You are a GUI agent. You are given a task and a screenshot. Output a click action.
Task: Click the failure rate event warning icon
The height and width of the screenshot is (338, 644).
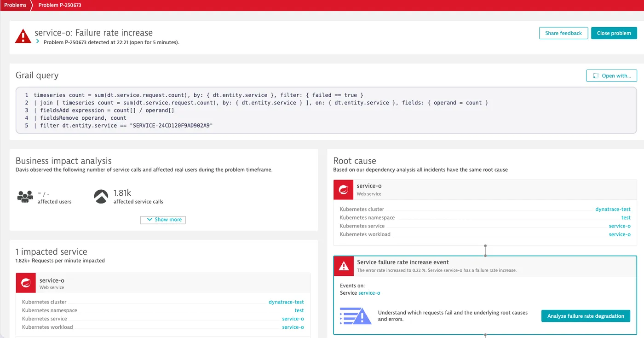[343, 266]
